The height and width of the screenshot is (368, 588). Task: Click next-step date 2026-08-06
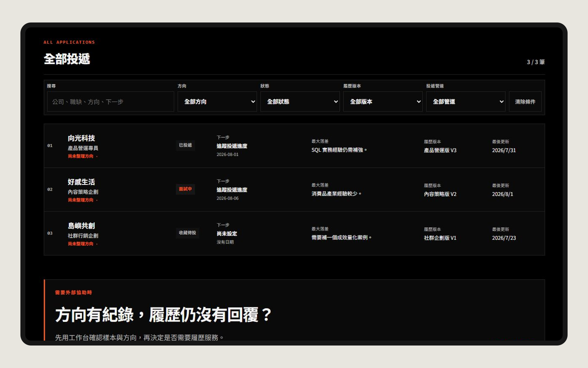click(x=227, y=198)
